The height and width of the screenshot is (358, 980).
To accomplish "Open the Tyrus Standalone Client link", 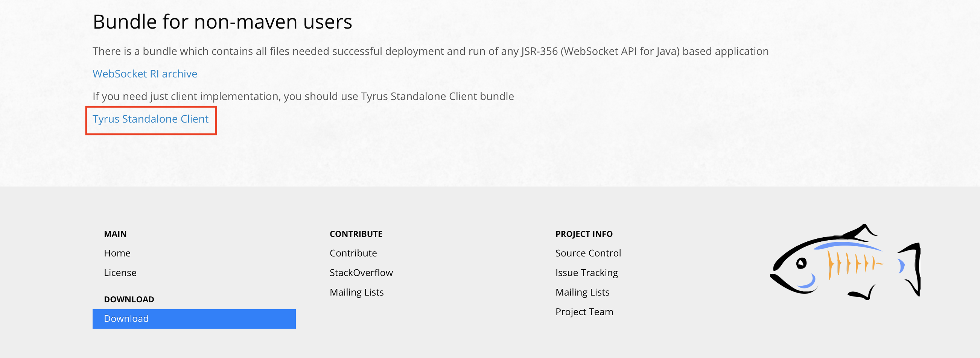I will click(150, 119).
